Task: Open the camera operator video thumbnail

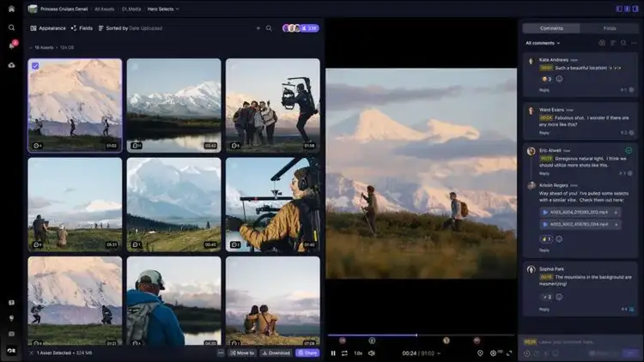Action: pyautogui.click(x=272, y=204)
